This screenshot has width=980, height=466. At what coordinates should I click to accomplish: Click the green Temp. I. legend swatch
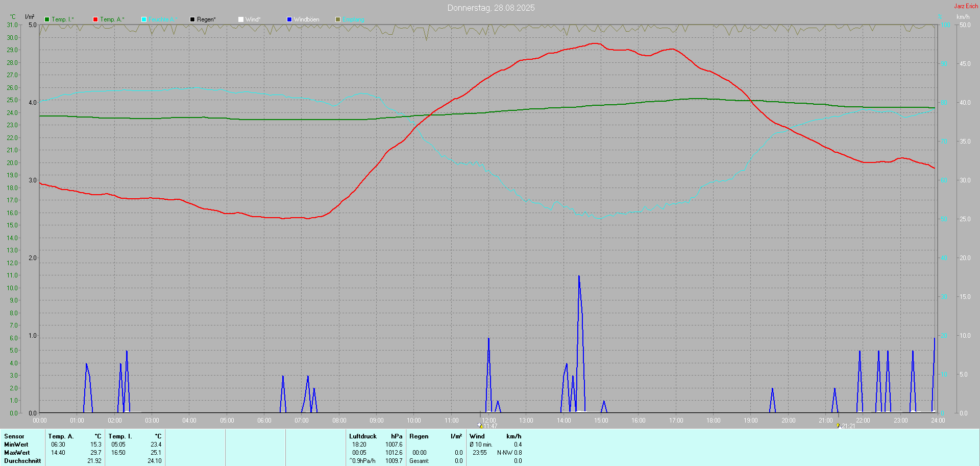[x=47, y=19]
